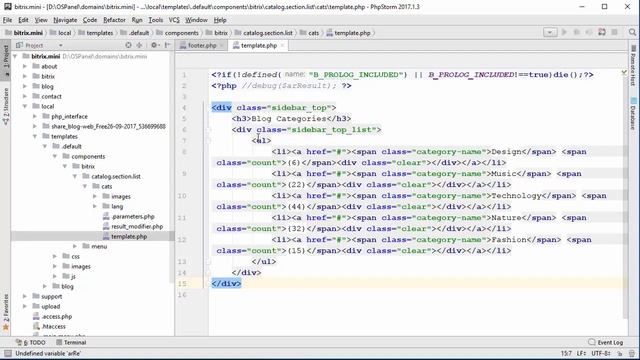Click the lock read-only status icon
Image resolution: width=640 pixels, height=360 pixels.
pyautogui.click(x=620, y=353)
